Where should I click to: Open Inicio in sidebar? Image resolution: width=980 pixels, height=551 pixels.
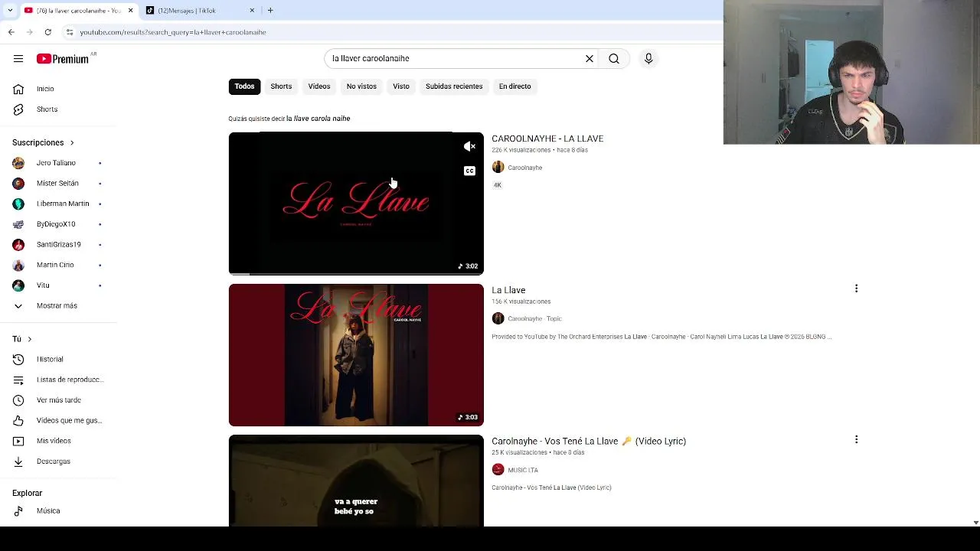pos(45,89)
